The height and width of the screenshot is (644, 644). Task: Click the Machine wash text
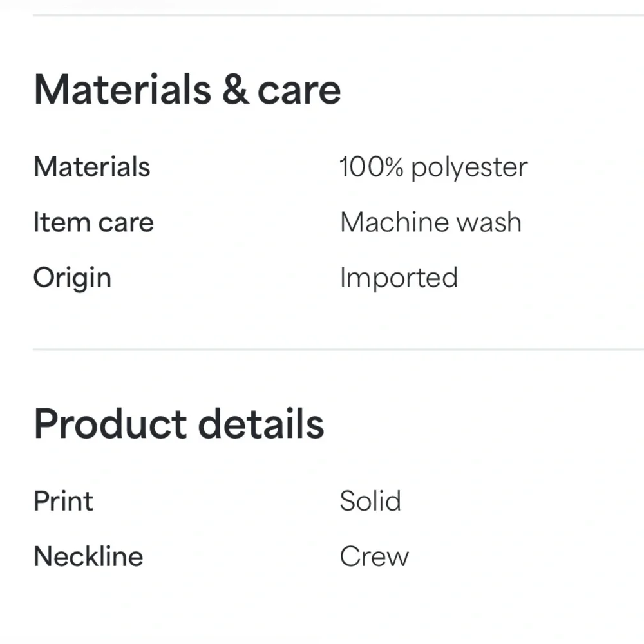(430, 223)
